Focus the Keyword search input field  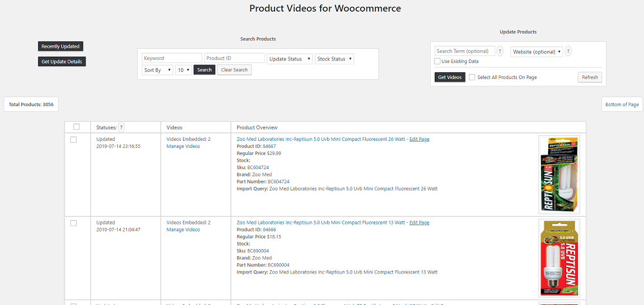[172, 59]
